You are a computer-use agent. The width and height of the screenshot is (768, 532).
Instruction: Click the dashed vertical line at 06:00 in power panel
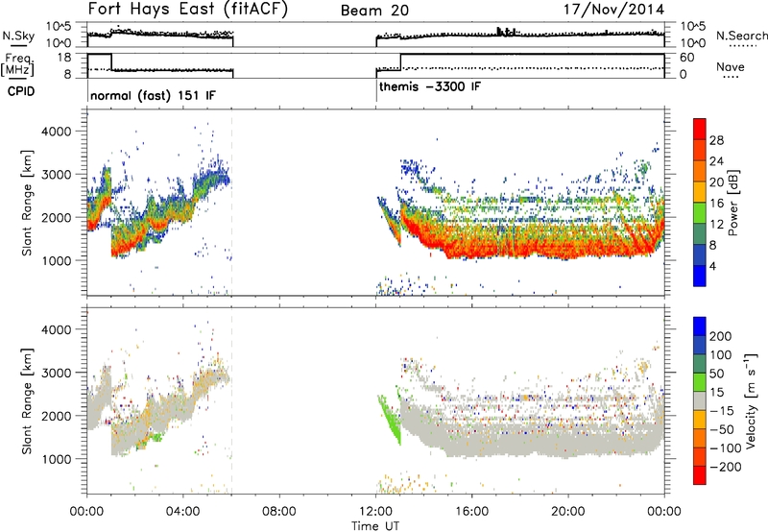[231, 203]
